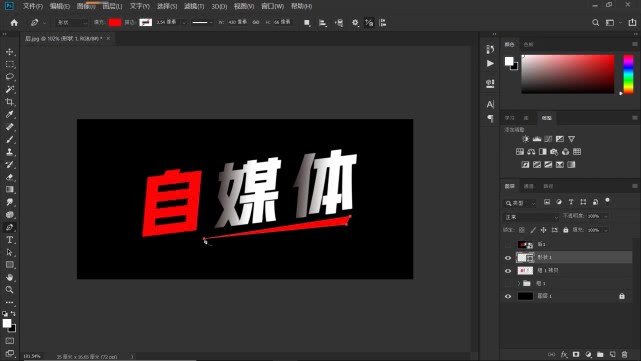641x361 pixels.
Task: Open path operations in options bar
Action: point(307,23)
